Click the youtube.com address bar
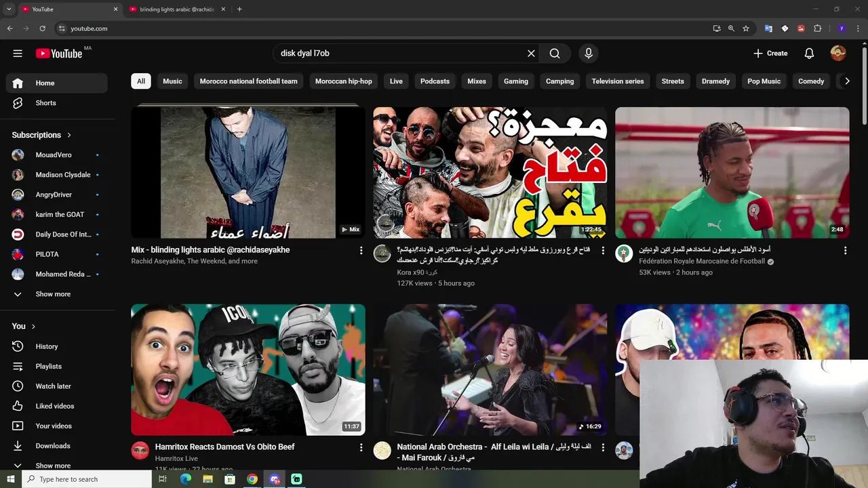This screenshot has width=868, height=488. [380, 28]
